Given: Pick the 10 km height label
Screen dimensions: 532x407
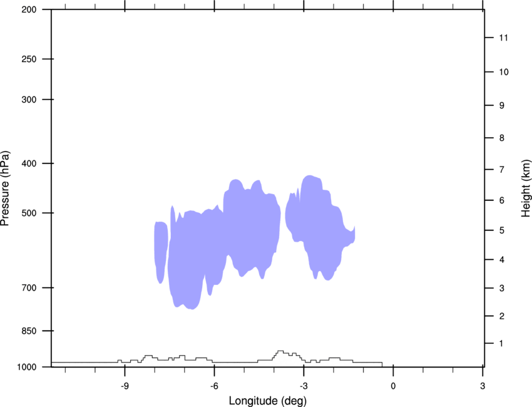Looking at the screenshot, I should [504, 72].
